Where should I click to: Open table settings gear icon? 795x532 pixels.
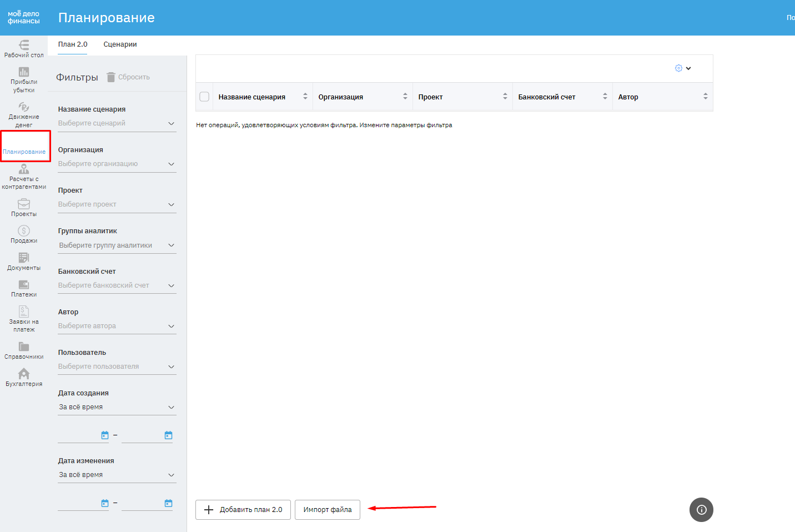click(678, 68)
